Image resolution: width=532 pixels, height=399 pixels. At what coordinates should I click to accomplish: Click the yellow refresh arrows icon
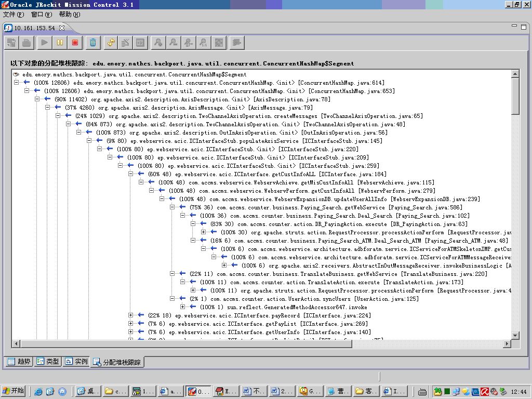pos(110,43)
